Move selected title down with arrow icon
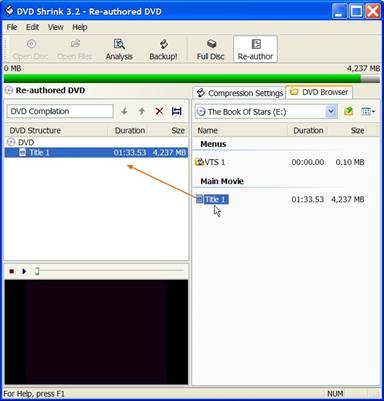 124,111
